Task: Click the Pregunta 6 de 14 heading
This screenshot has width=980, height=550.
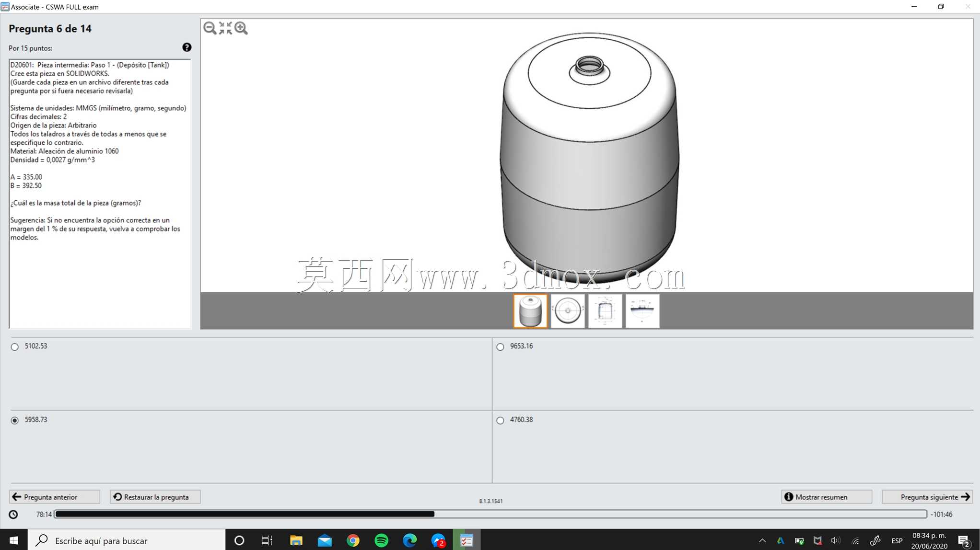Action: point(50,29)
